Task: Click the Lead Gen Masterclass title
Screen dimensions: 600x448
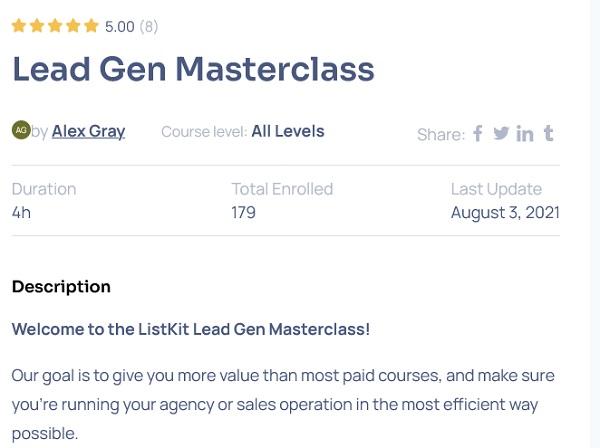Action: point(193,69)
